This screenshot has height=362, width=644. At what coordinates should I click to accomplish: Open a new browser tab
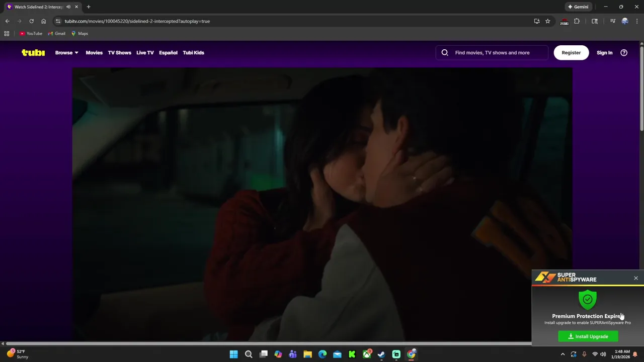click(89, 7)
